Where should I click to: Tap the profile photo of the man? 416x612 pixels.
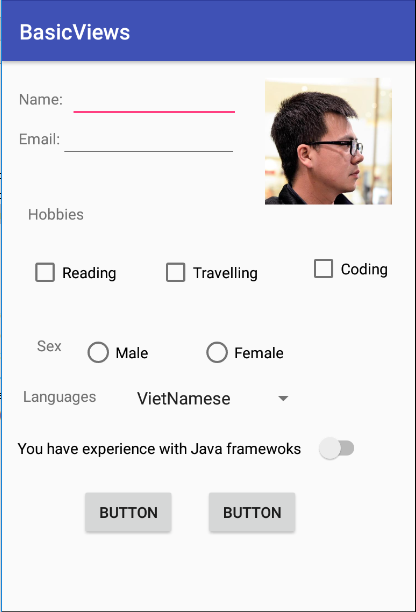point(328,142)
